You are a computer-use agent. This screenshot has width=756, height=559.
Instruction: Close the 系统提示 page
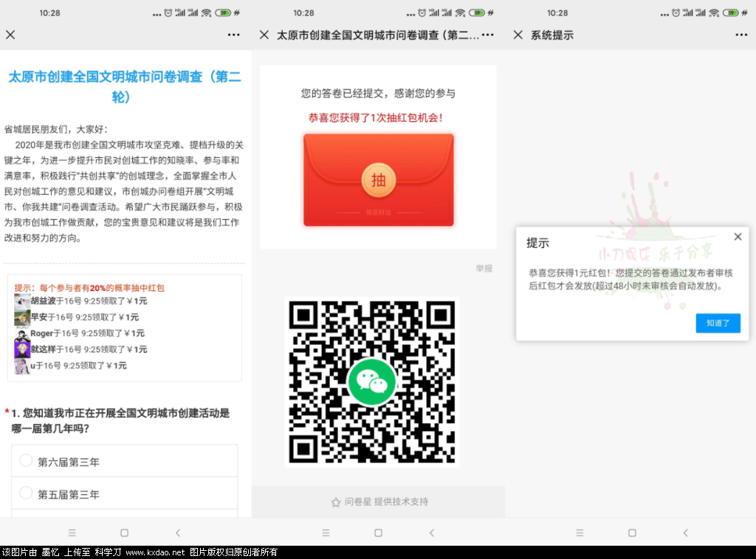518,35
